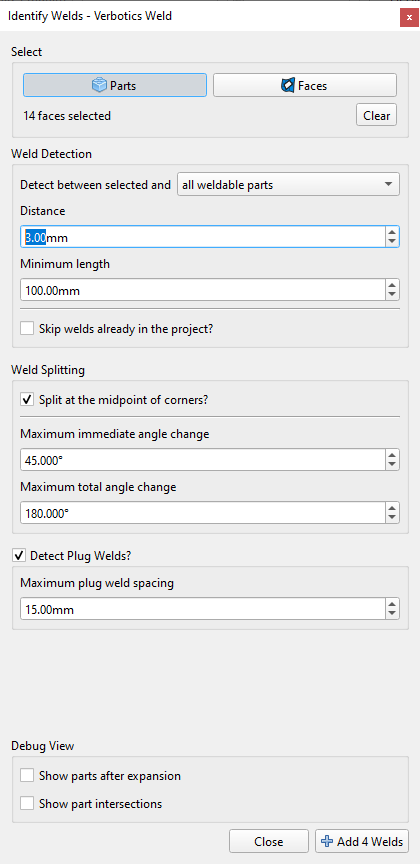The image size is (420, 864).
Task: Click the Close button at bottom
Action: click(x=269, y=841)
